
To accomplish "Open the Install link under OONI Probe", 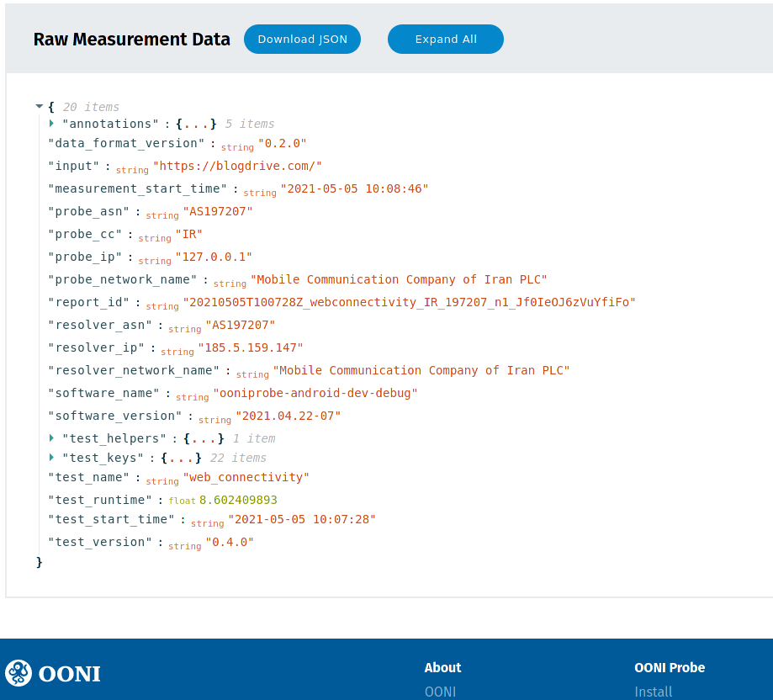I will click(x=654, y=692).
